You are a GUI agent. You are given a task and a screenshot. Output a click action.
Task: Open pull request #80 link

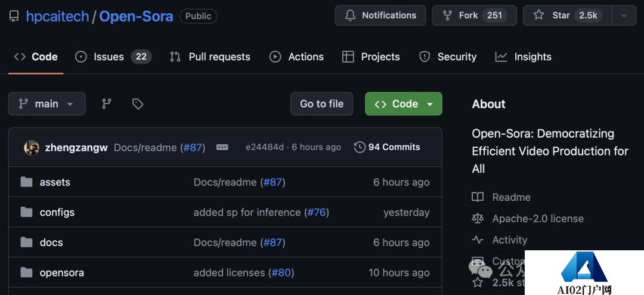(x=281, y=273)
